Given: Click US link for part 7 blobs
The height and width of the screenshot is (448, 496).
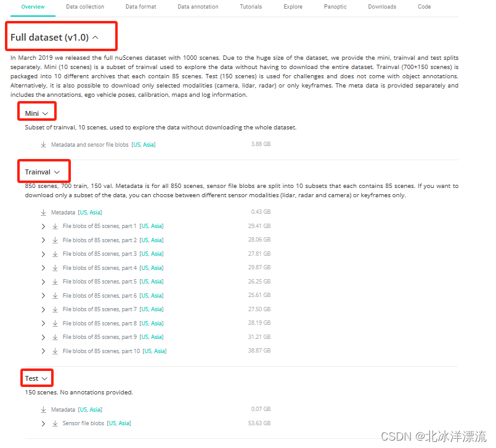Looking at the screenshot, I should coord(145,309).
